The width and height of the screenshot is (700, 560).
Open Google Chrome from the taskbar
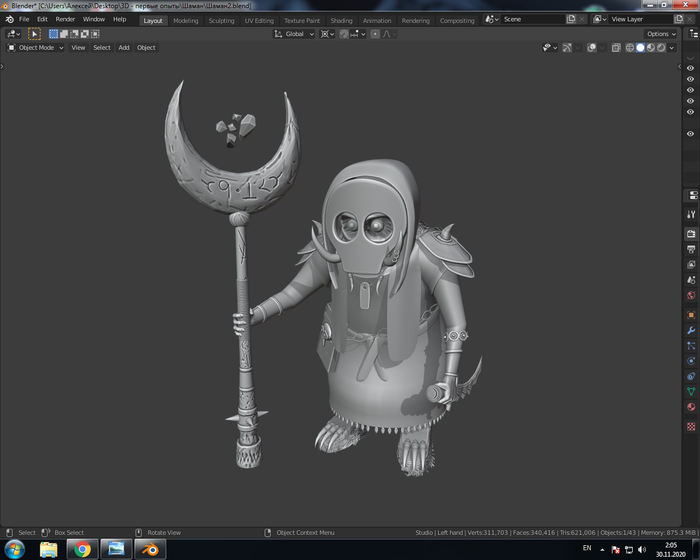[x=82, y=549]
